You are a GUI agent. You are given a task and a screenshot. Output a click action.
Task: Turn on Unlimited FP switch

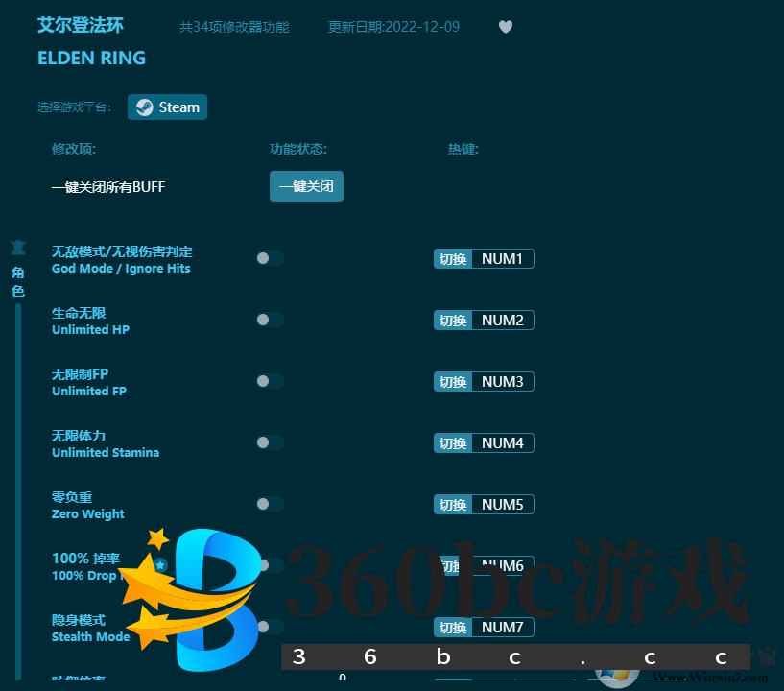click(270, 381)
